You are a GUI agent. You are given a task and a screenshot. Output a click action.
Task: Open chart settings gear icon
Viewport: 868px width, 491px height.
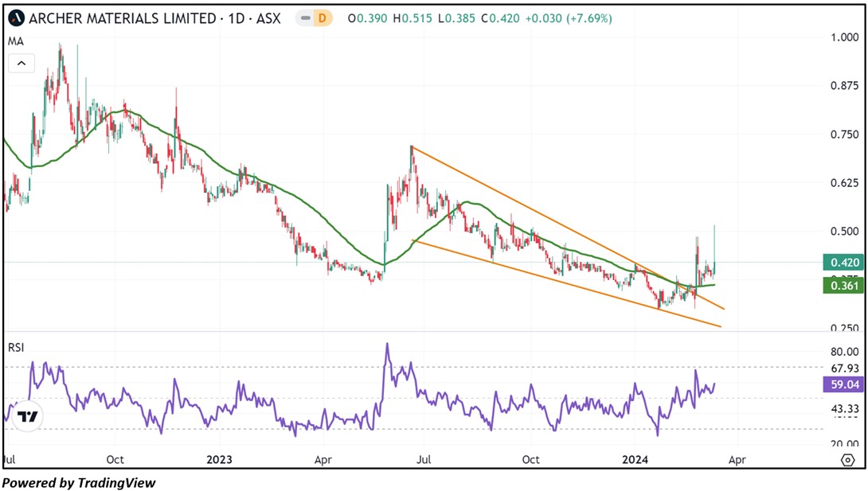click(847, 459)
